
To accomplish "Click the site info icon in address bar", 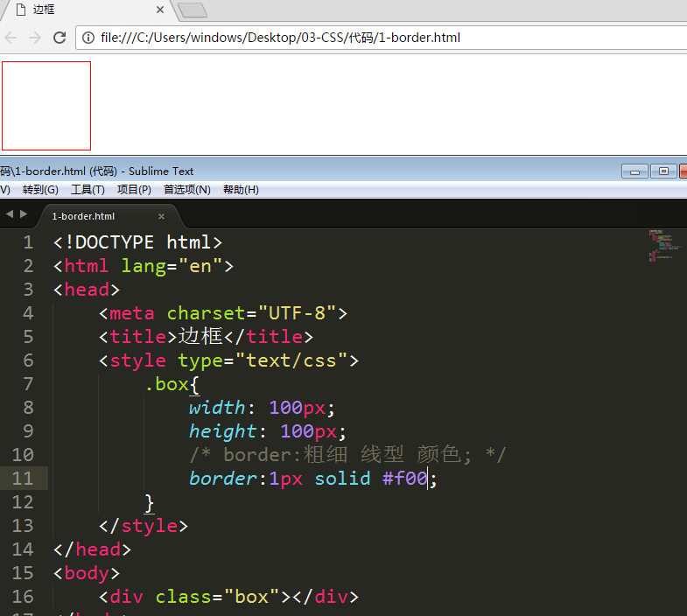I will pyautogui.click(x=88, y=38).
